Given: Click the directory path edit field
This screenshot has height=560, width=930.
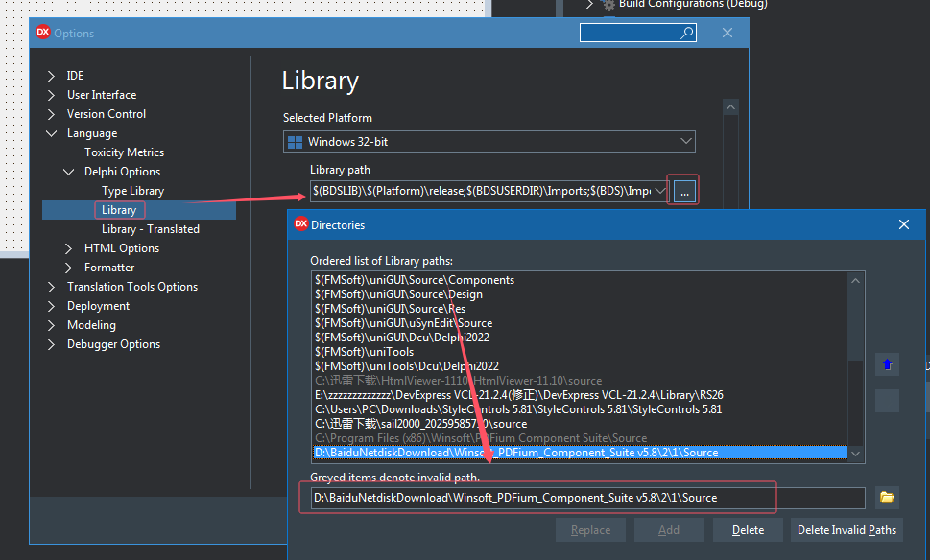Looking at the screenshot, I should (587, 498).
